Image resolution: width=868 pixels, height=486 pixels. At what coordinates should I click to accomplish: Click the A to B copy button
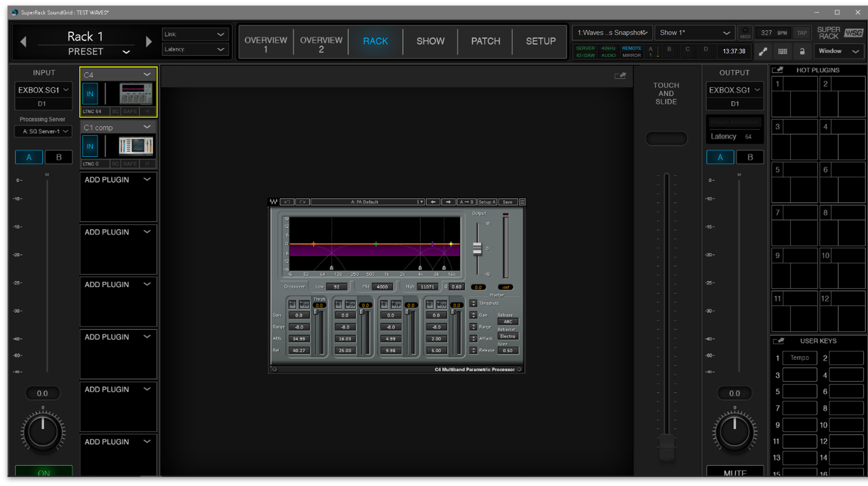tap(466, 202)
